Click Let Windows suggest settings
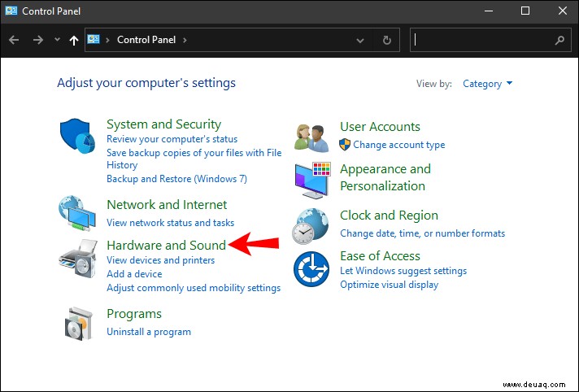Screen dimensions: 579x392 tap(403, 271)
